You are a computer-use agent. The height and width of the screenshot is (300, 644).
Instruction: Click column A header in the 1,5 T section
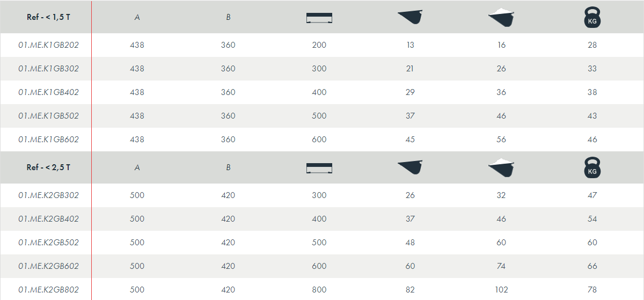(x=137, y=17)
